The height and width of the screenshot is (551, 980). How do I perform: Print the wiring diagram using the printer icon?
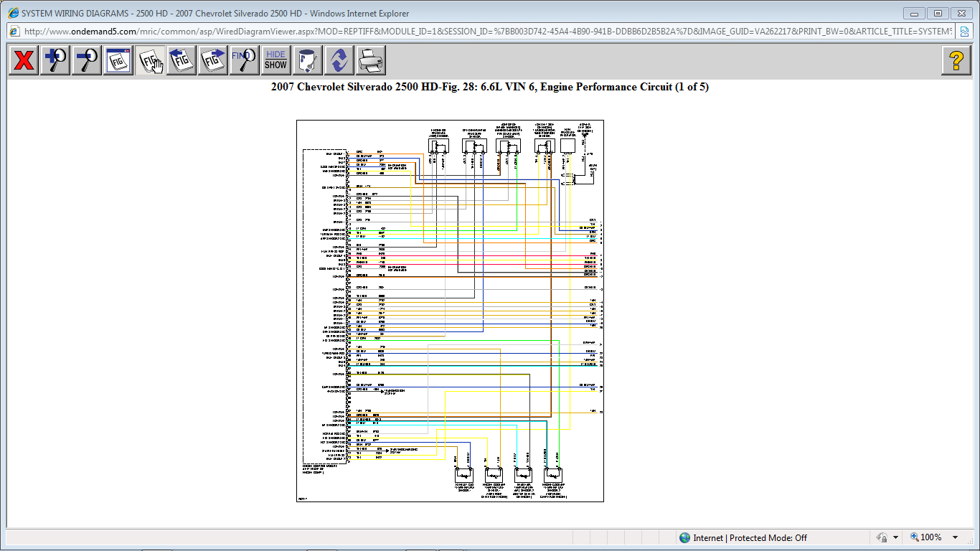[370, 60]
